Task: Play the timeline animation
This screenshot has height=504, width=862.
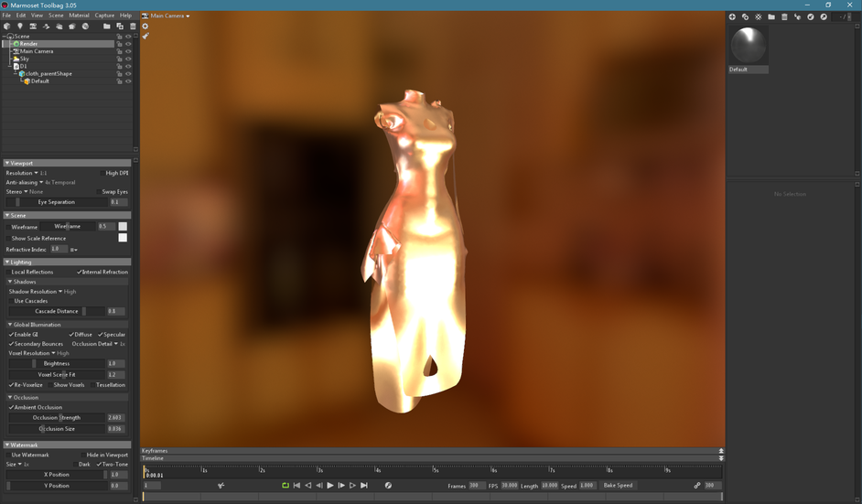Action: click(x=329, y=486)
